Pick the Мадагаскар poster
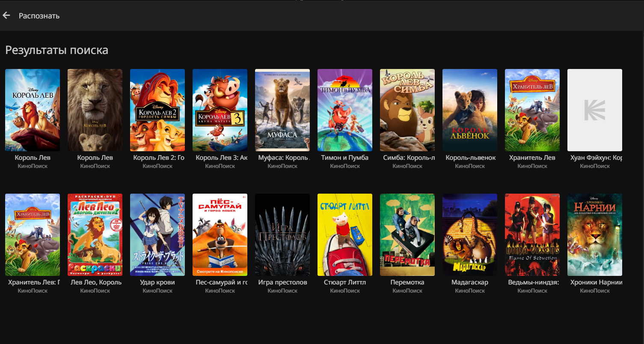The height and width of the screenshot is (344, 644). click(x=470, y=235)
